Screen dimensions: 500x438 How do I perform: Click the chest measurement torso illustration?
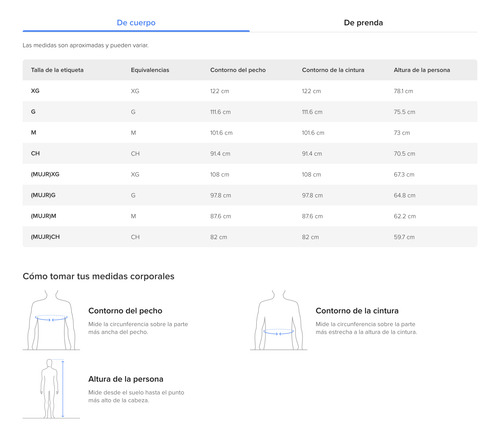pos(51,320)
